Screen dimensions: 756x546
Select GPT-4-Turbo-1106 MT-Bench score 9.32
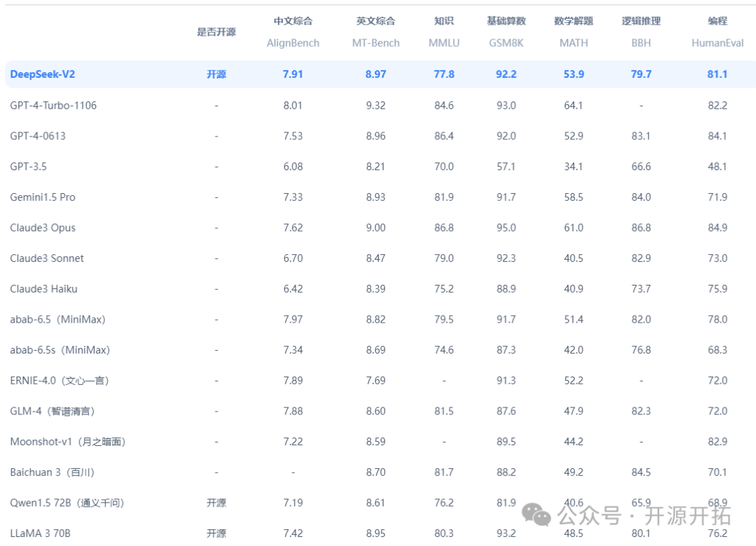pos(376,105)
